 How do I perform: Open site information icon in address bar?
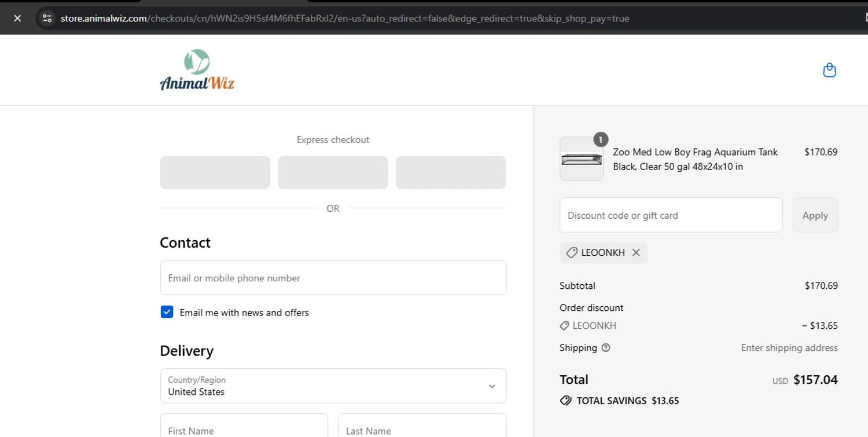pyautogui.click(x=47, y=19)
